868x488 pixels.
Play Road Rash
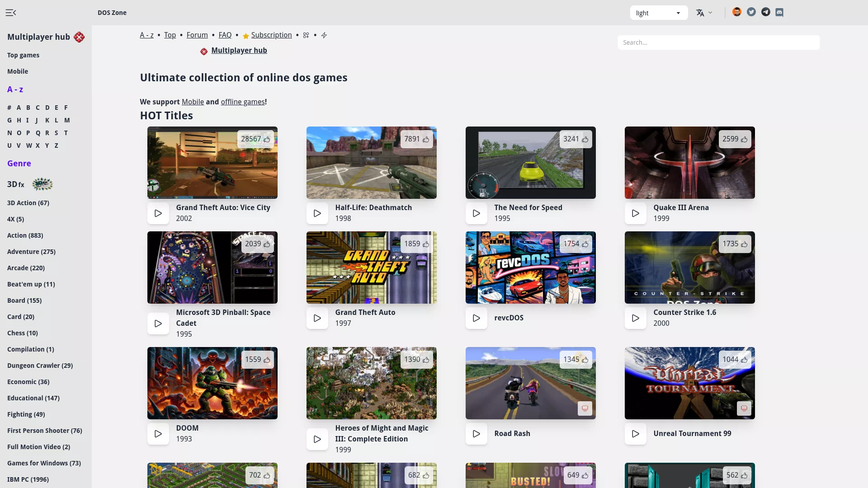click(x=476, y=434)
